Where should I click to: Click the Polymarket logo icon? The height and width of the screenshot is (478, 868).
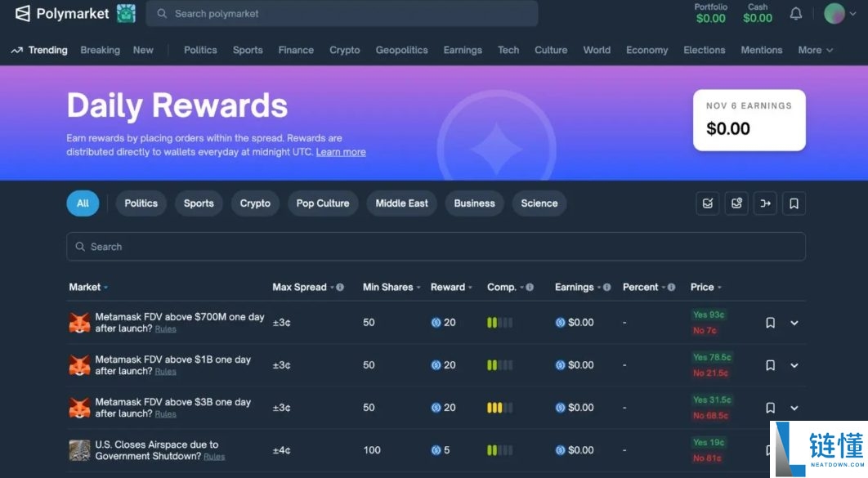point(23,14)
